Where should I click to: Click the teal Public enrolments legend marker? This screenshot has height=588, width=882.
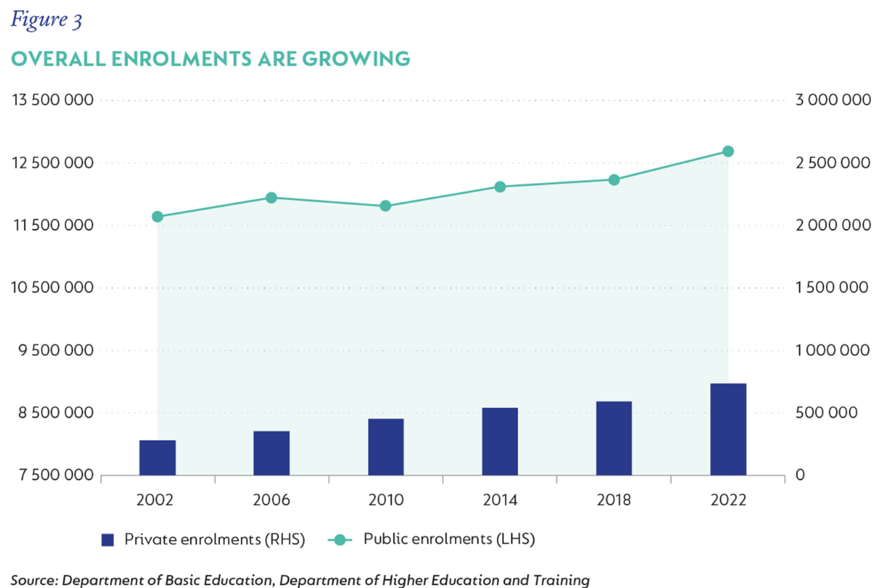[340, 539]
